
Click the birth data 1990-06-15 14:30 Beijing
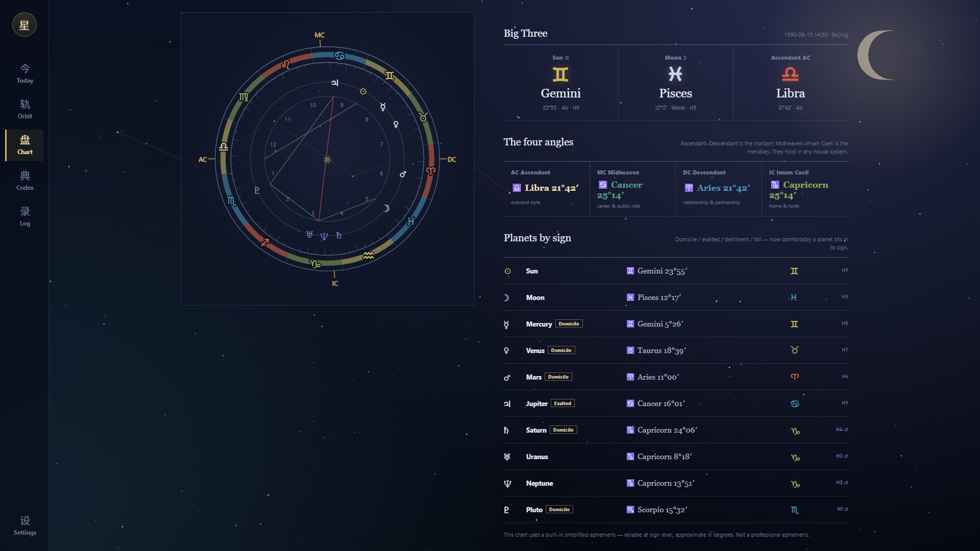click(x=816, y=35)
